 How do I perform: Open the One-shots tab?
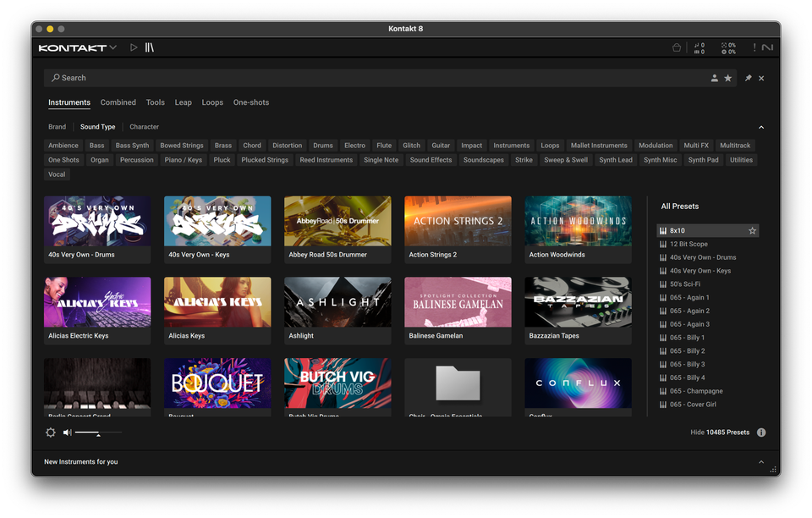point(250,102)
